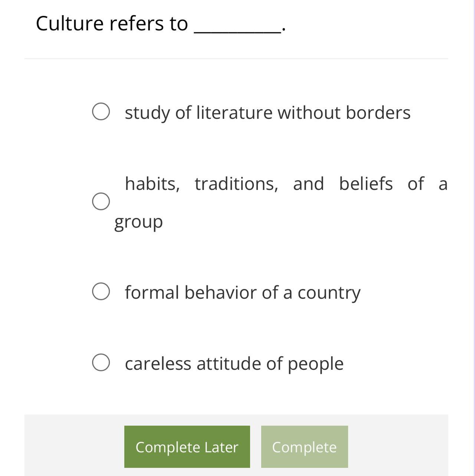Image resolution: width=475 pixels, height=476 pixels.
Task: Click the word "borders" in the first option
Action: tap(378, 113)
